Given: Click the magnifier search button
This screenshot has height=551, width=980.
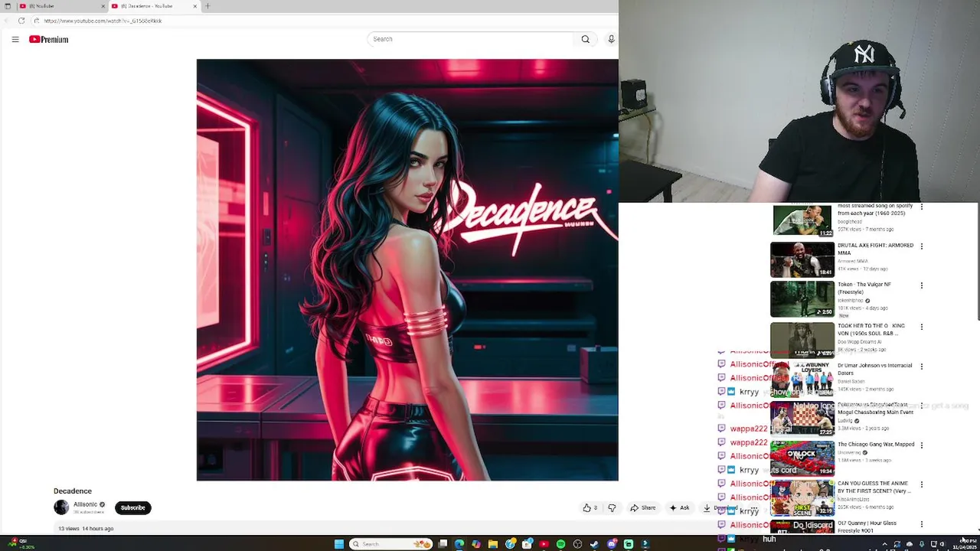Looking at the screenshot, I should pos(585,39).
